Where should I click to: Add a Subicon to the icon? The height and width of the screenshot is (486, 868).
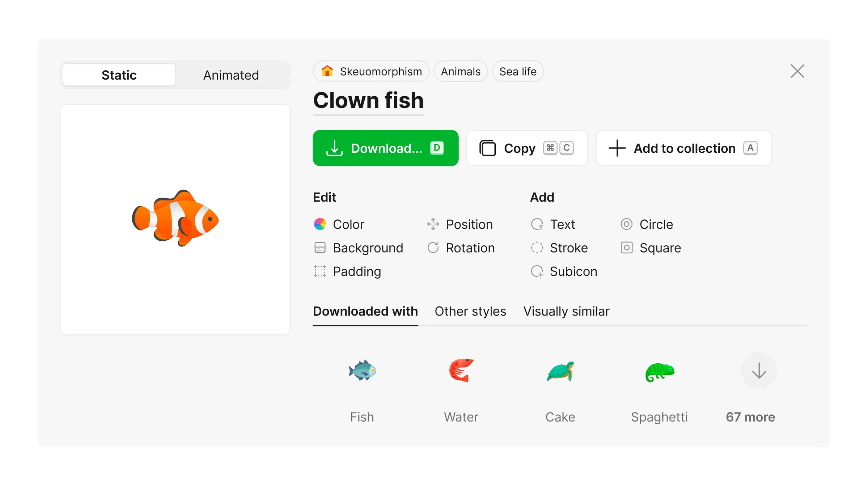coord(573,271)
